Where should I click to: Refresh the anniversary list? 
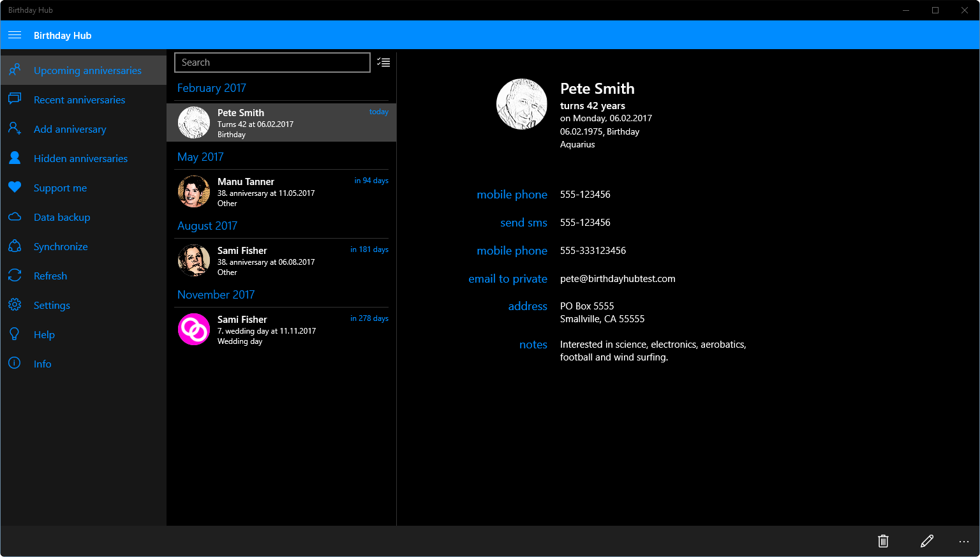point(50,276)
